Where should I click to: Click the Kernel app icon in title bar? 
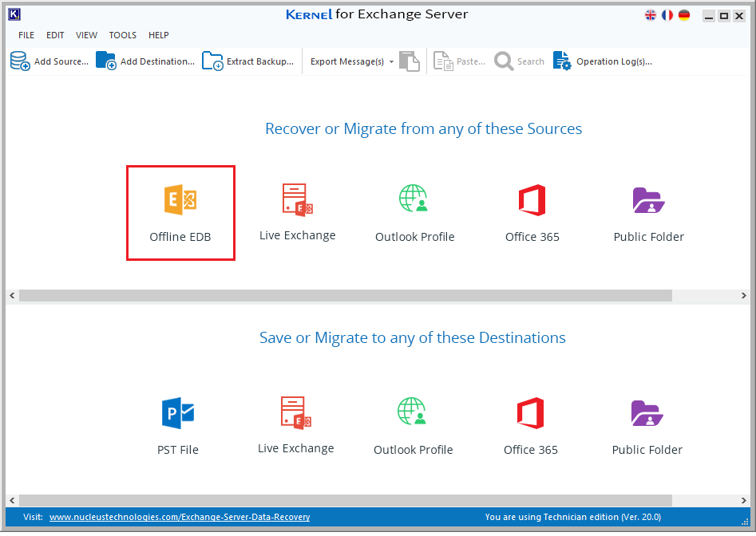[x=14, y=14]
